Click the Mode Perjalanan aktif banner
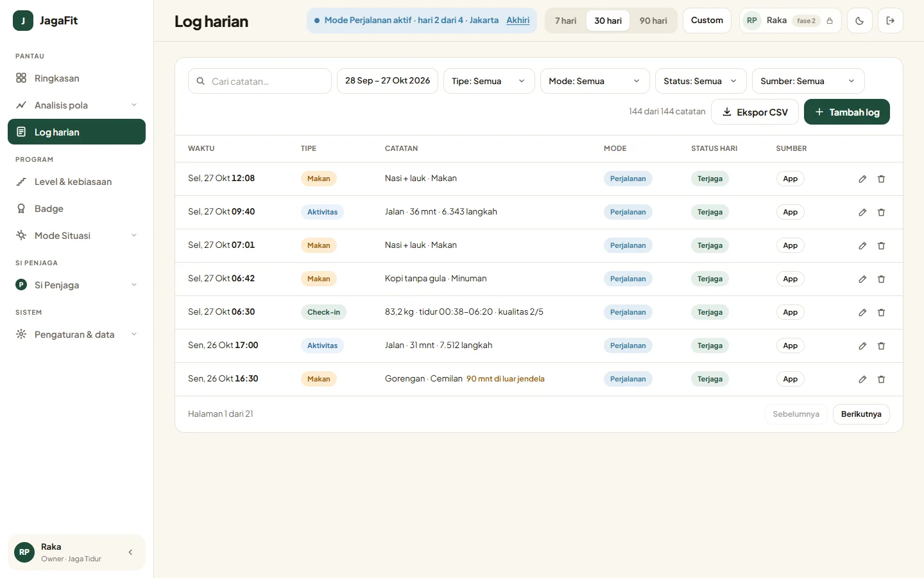 pos(422,21)
